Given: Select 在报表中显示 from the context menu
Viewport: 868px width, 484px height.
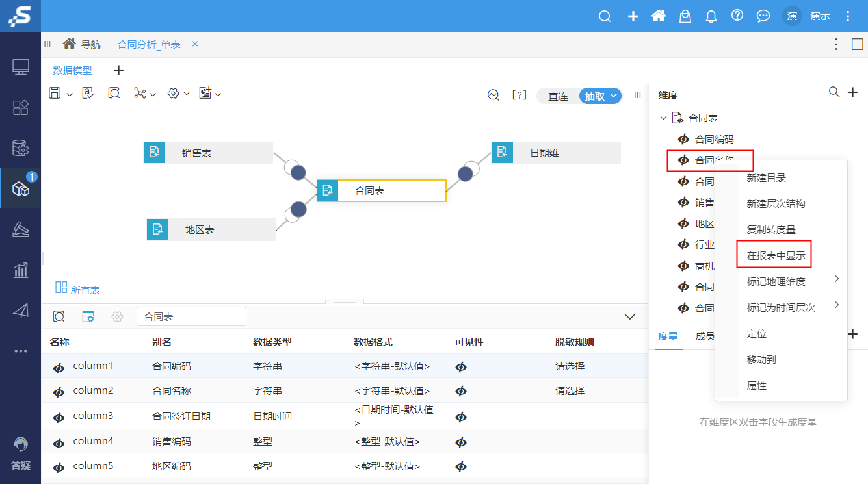Looking at the screenshot, I should click(x=774, y=254).
